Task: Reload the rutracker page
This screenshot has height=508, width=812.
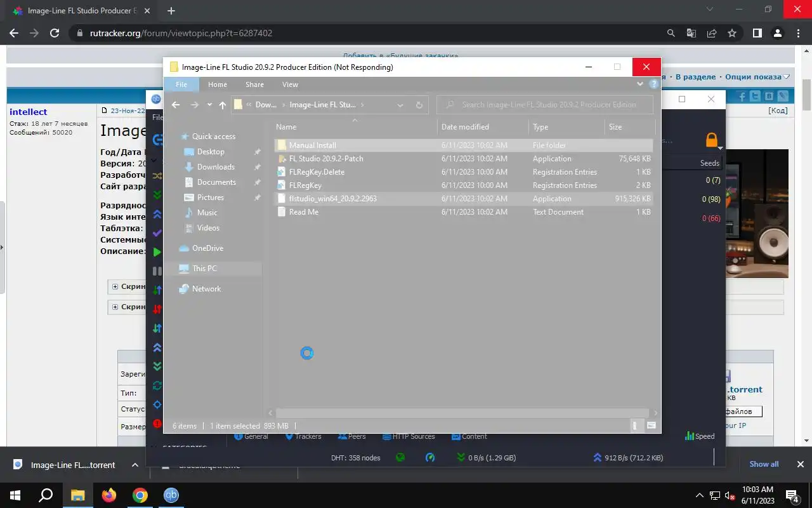Action: tap(55, 33)
